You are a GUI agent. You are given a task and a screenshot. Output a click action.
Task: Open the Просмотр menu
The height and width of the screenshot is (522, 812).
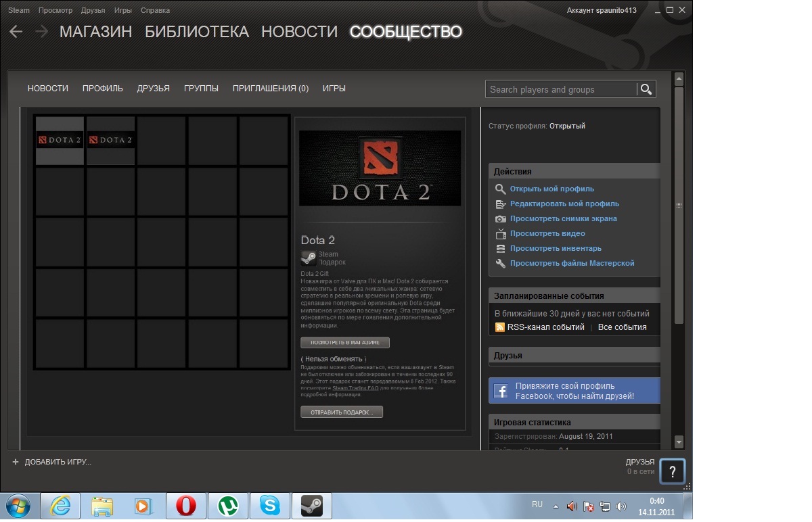tap(55, 11)
